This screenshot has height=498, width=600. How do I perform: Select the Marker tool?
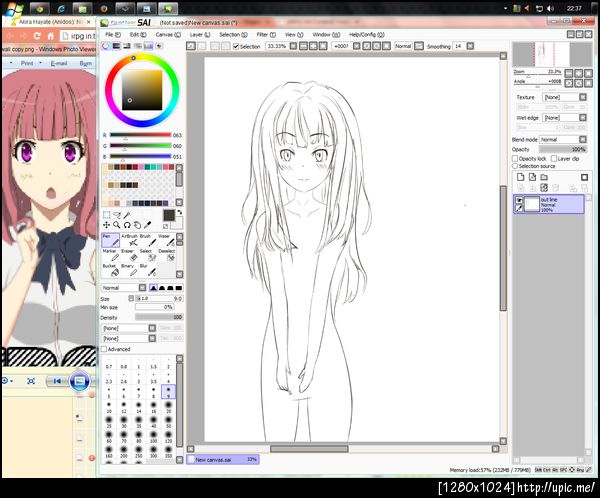click(x=110, y=255)
